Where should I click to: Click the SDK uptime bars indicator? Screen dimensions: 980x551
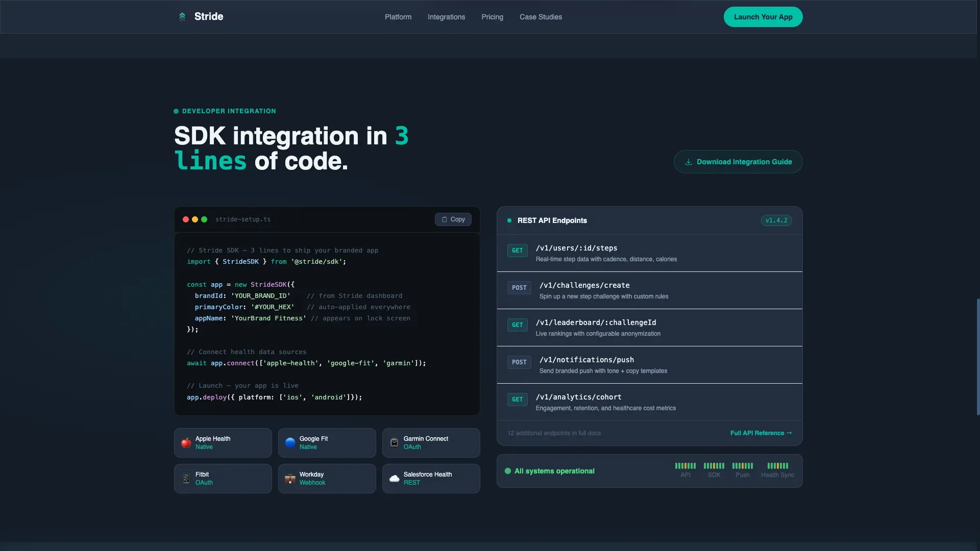[714, 466]
